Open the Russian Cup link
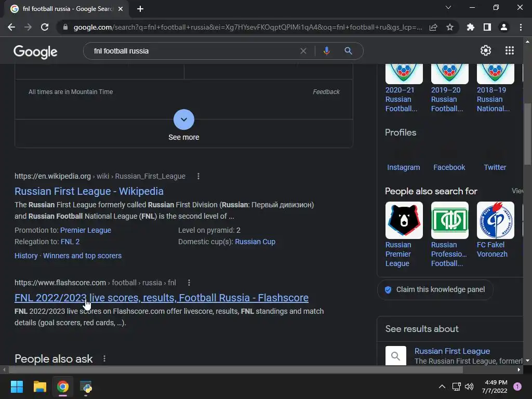The image size is (532, 399). (x=255, y=242)
